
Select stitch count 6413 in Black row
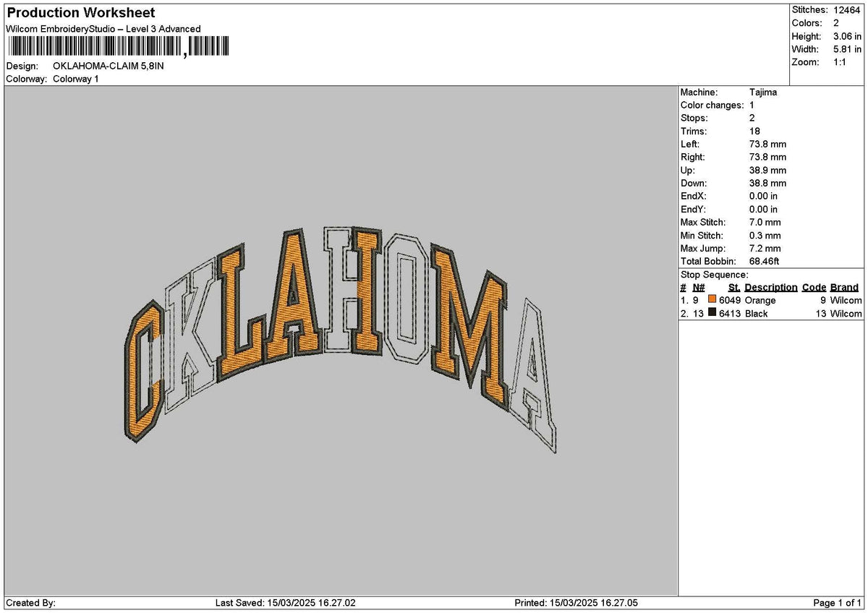(730, 314)
